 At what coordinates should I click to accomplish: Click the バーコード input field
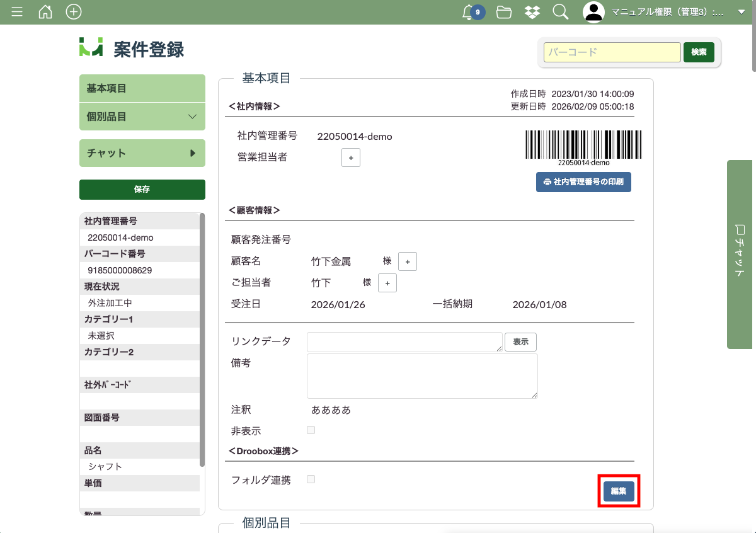(612, 52)
